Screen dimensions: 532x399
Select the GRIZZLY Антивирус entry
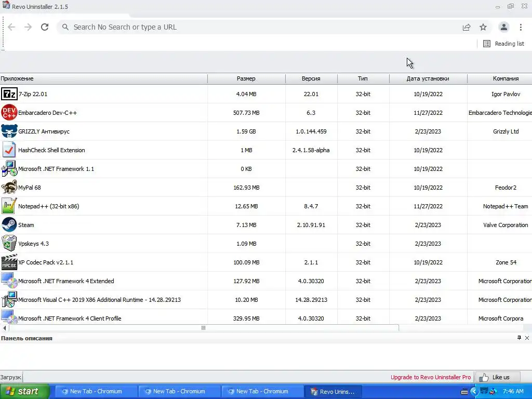click(44, 131)
